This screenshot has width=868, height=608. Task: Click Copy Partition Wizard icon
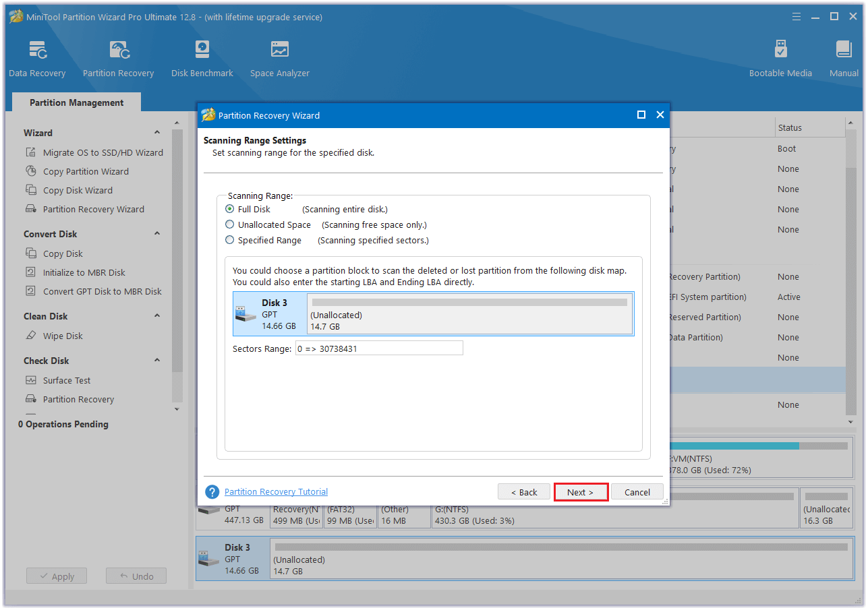point(31,171)
